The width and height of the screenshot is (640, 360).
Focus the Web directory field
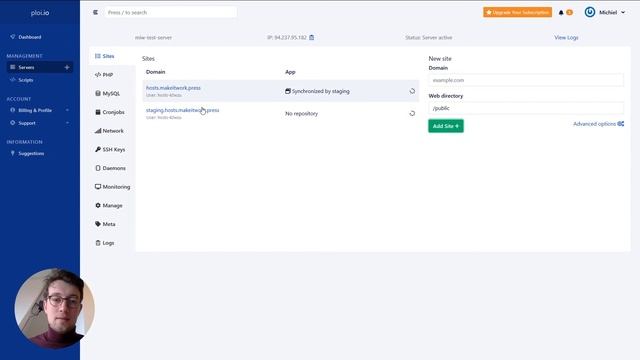coord(526,108)
